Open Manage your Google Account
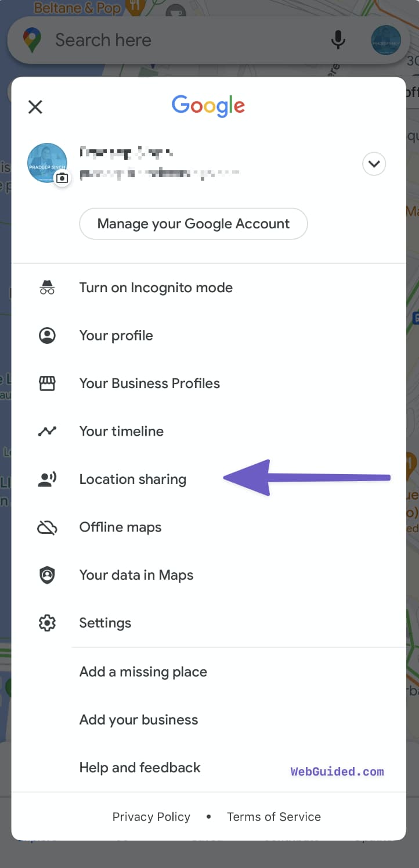The height and width of the screenshot is (868, 419). (193, 223)
